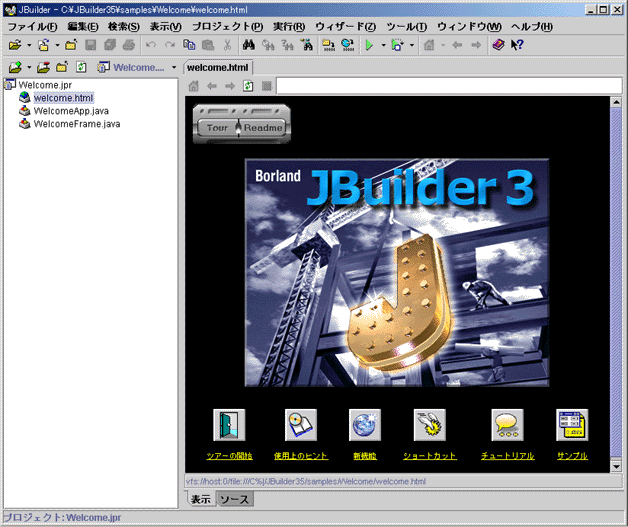
Task: Select WelcomeApp.java in project tree
Action: [71, 111]
